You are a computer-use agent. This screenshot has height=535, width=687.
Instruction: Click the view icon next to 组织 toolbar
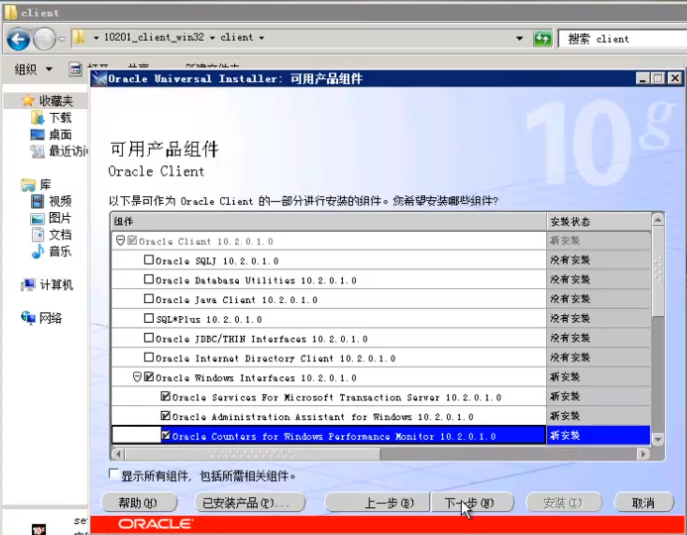(75, 69)
